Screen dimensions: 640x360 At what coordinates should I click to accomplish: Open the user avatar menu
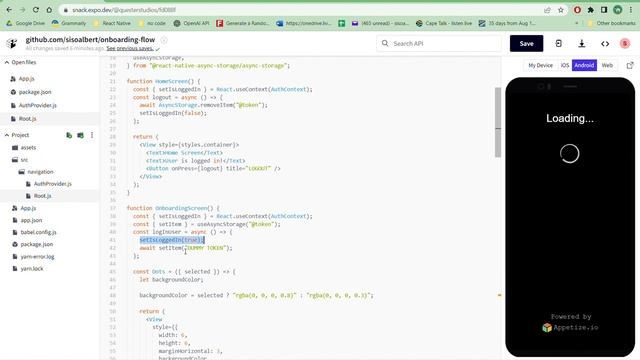pyautogui.click(x=624, y=43)
